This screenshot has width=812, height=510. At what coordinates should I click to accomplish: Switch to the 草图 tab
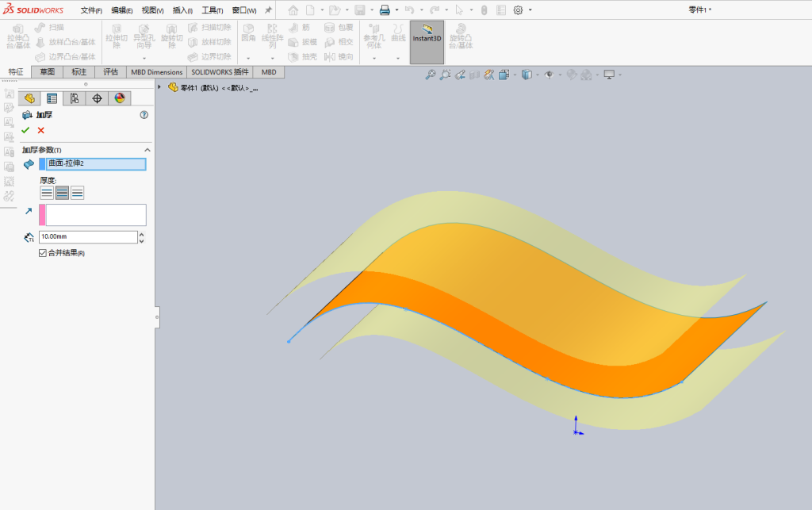47,72
